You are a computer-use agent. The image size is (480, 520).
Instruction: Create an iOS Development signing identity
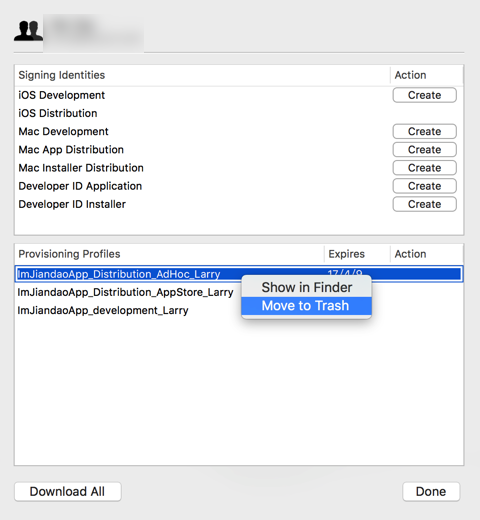point(424,95)
